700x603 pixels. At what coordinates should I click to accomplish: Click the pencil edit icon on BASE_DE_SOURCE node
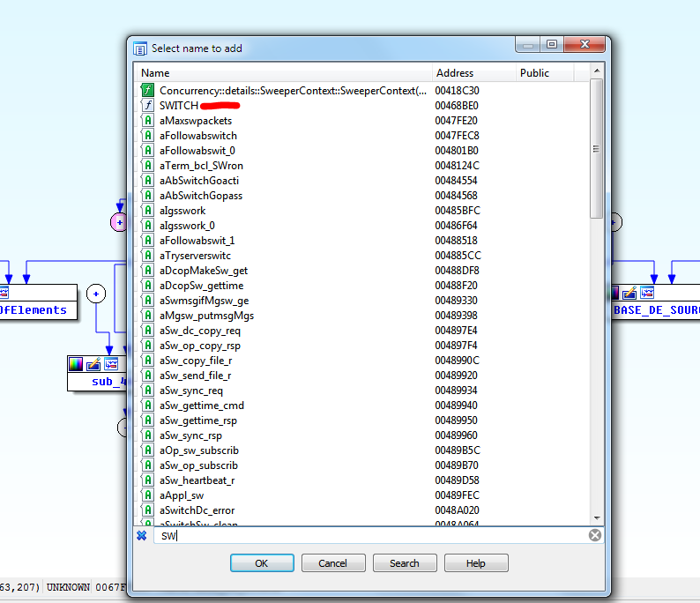coord(629,293)
